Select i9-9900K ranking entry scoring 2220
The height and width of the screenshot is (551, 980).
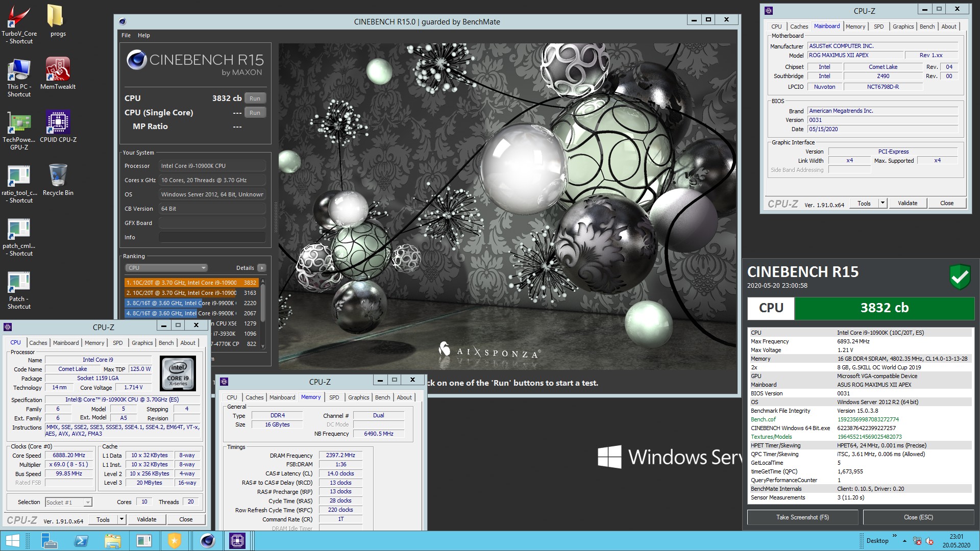click(x=191, y=303)
